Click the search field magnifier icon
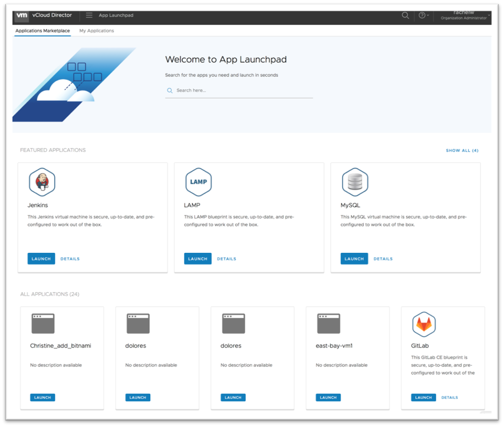 pos(170,91)
